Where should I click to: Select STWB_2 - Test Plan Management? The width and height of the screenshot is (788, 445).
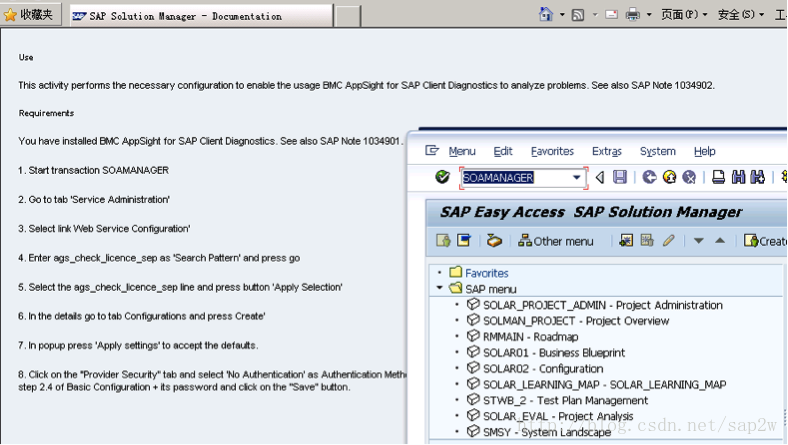(565, 400)
